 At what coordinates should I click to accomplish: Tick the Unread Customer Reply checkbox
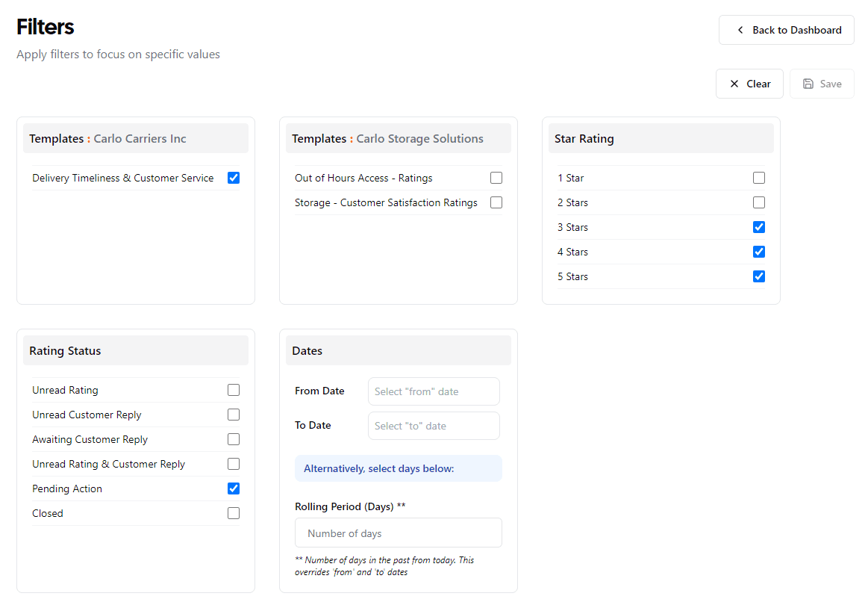[x=234, y=415]
